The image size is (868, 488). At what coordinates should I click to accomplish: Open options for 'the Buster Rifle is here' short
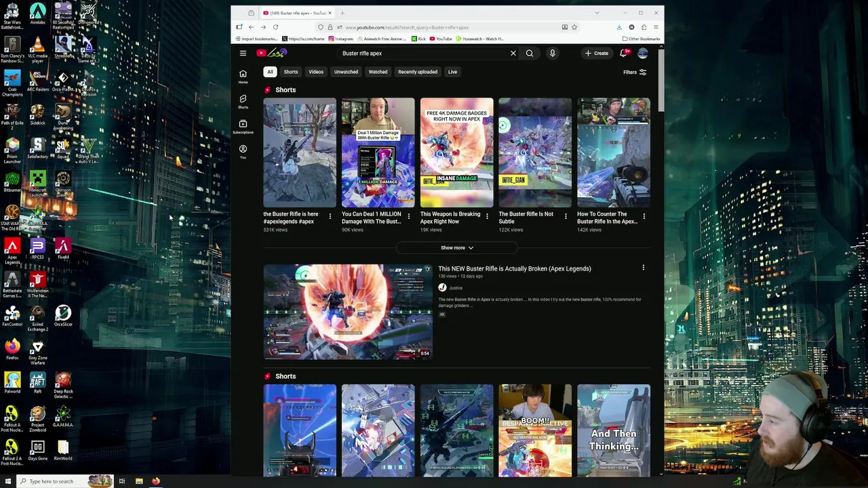point(330,216)
